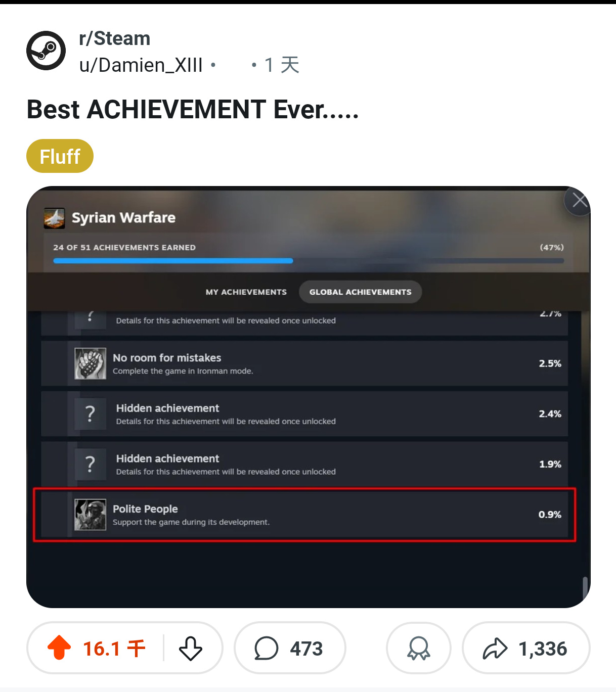Open the post title Best ACHIEVEMENT Ever
The height and width of the screenshot is (692, 616).
193,110
